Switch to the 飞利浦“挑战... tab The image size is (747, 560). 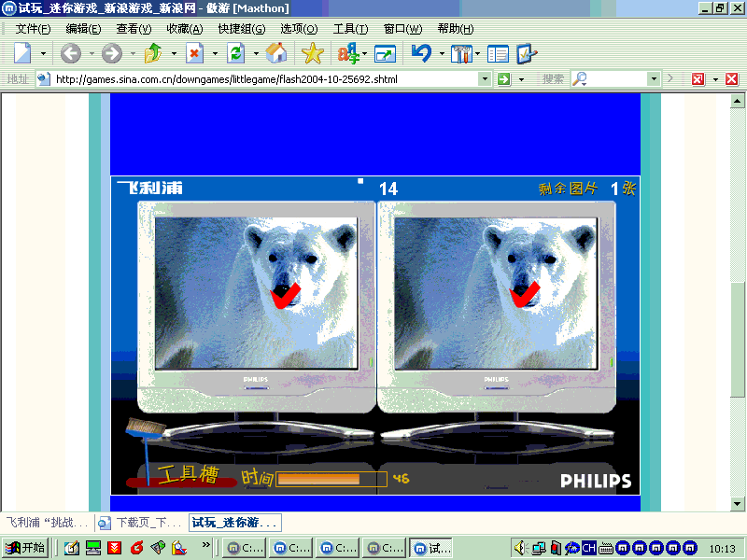[48, 523]
